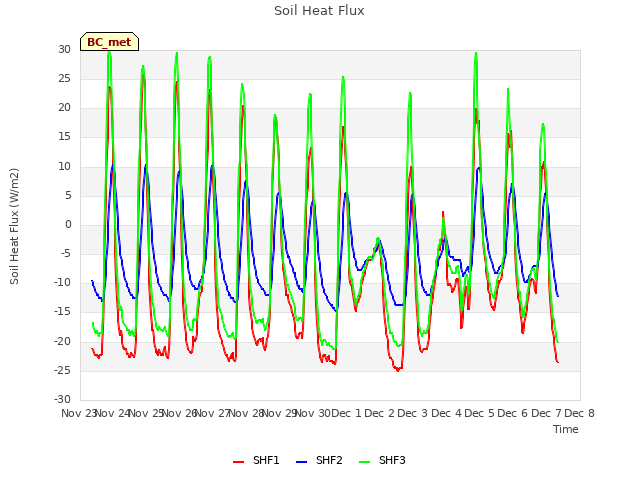Click the 10 y-axis tick label
640x480 pixels.
pyautogui.click(x=64, y=167)
